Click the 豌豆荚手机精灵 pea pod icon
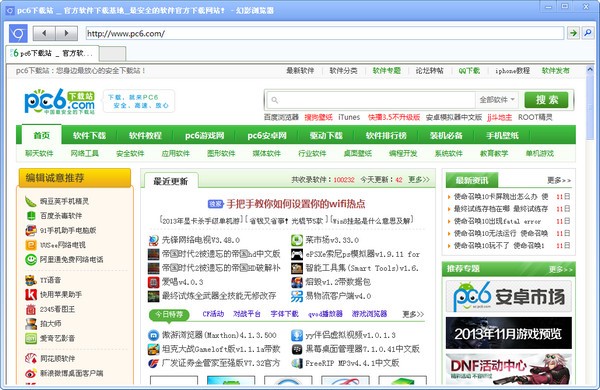600x390 pixels. coord(31,201)
